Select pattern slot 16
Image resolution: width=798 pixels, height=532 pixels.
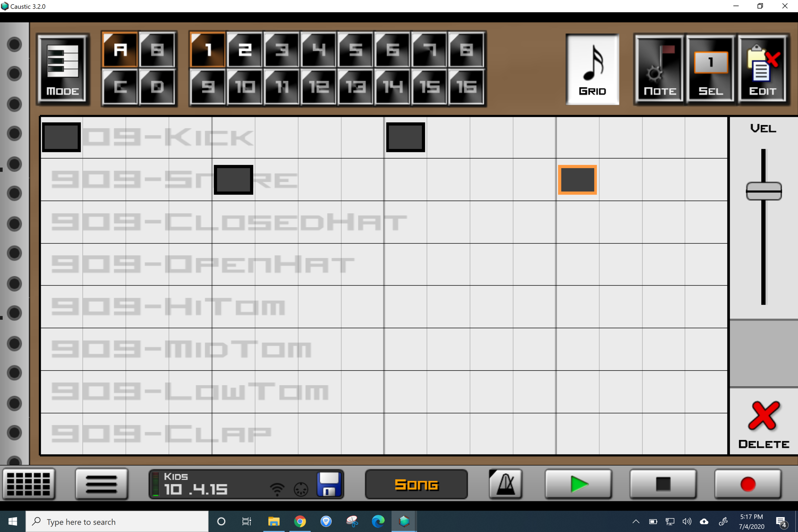tap(466, 87)
